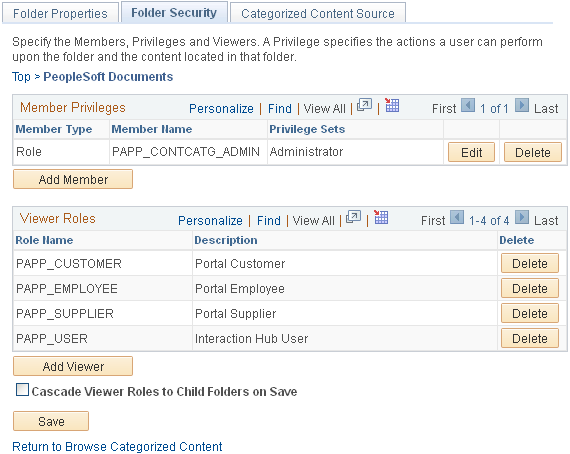Click the Add Member button
This screenshot has width=570, height=454.
pos(73,179)
